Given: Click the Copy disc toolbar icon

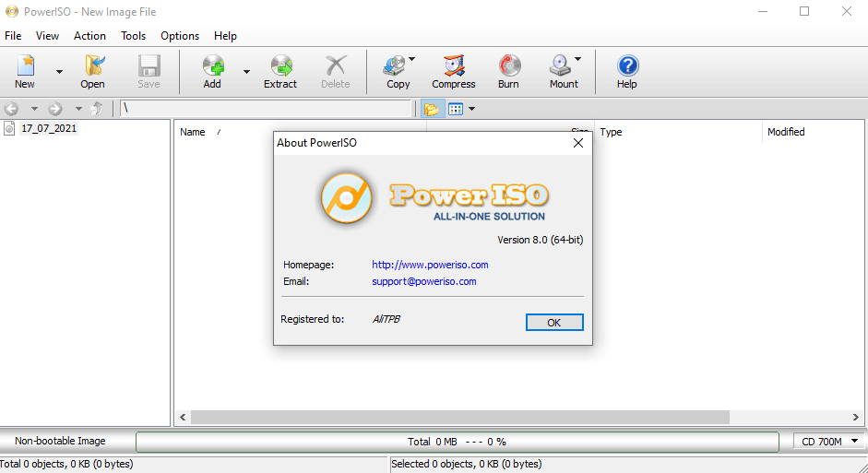Looking at the screenshot, I should [394, 65].
